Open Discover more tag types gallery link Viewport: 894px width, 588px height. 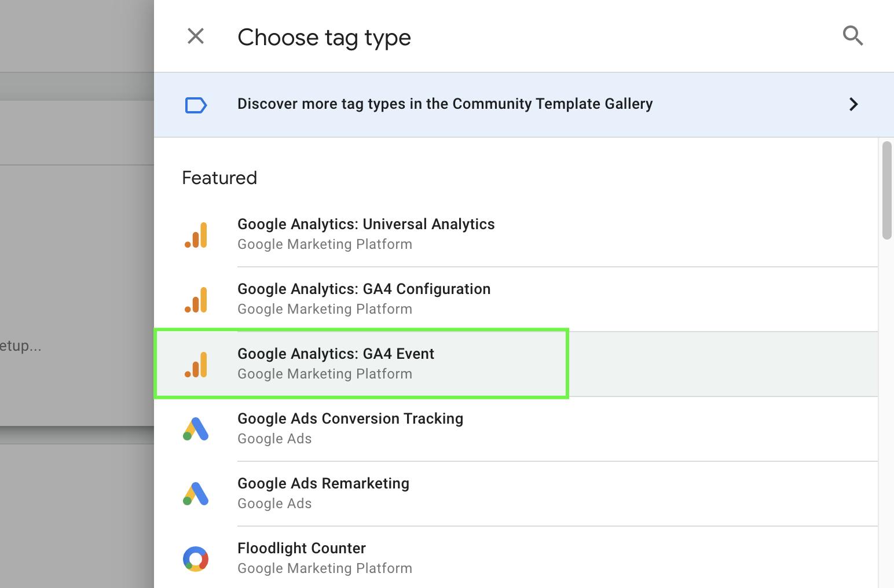click(x=445, y=104)
